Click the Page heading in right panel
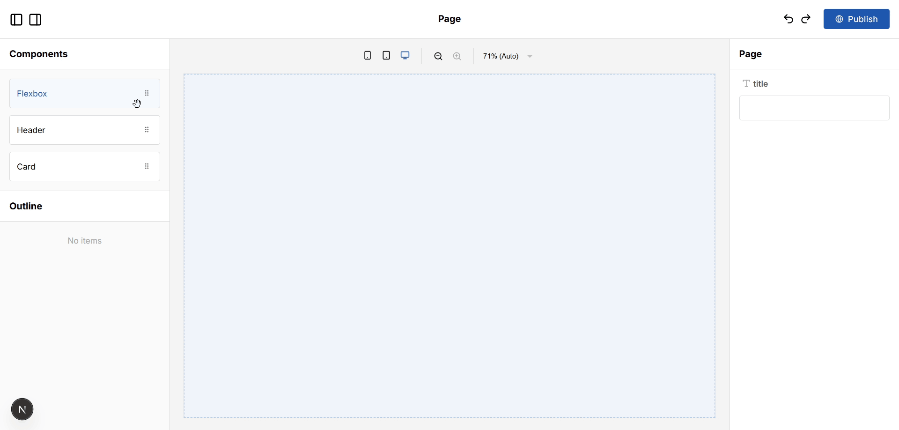Viewport: 899px width, 430px height. pos(751,54)
